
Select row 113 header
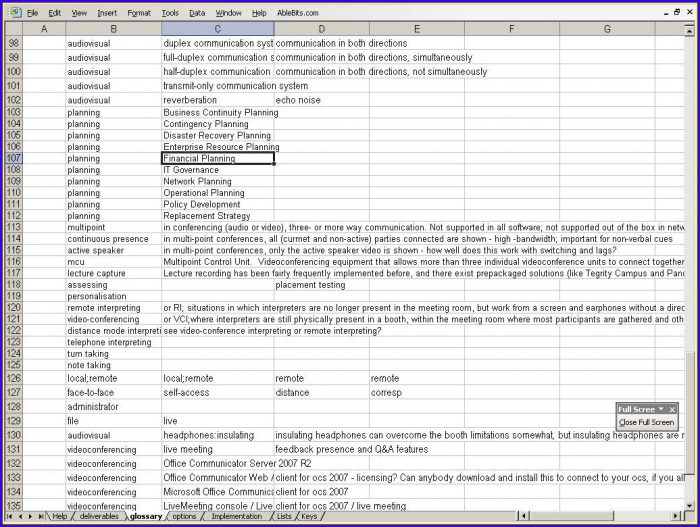coord(13,227)
